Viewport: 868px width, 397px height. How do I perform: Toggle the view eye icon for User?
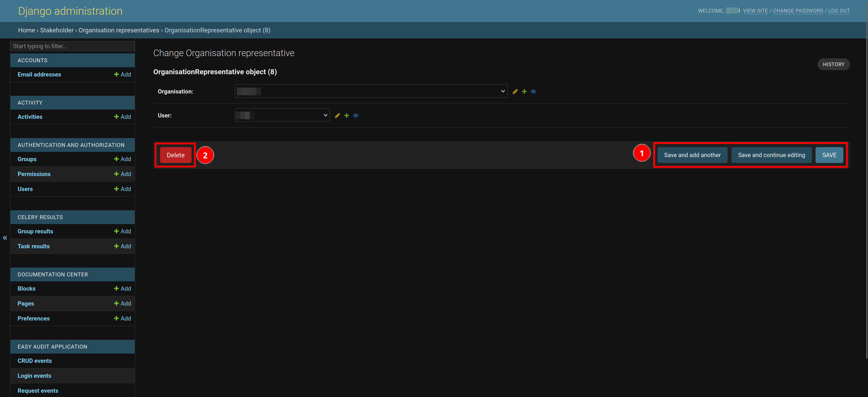click(x=356, y=115)
